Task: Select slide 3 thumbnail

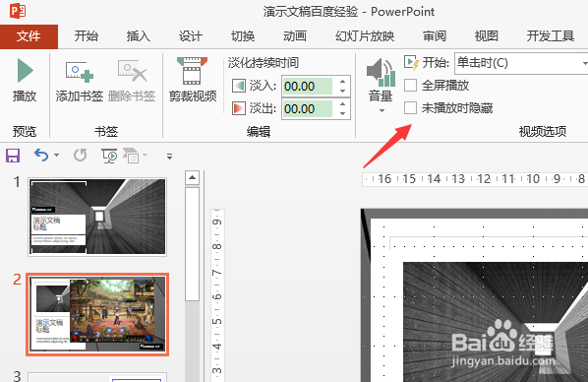Action: click(97, 377)
